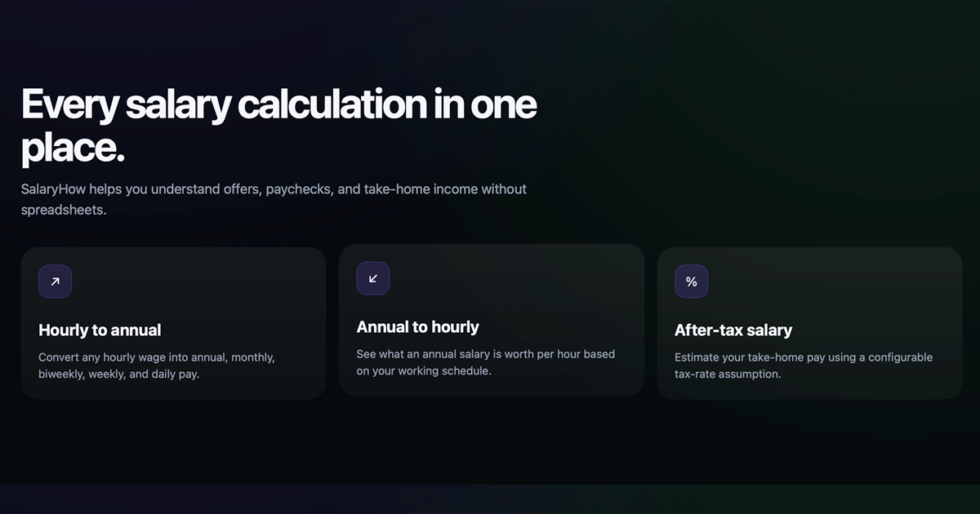Click the 'on your working schedule.' text
The height and width of the screenshot is (514, 980).
[424, 371]
